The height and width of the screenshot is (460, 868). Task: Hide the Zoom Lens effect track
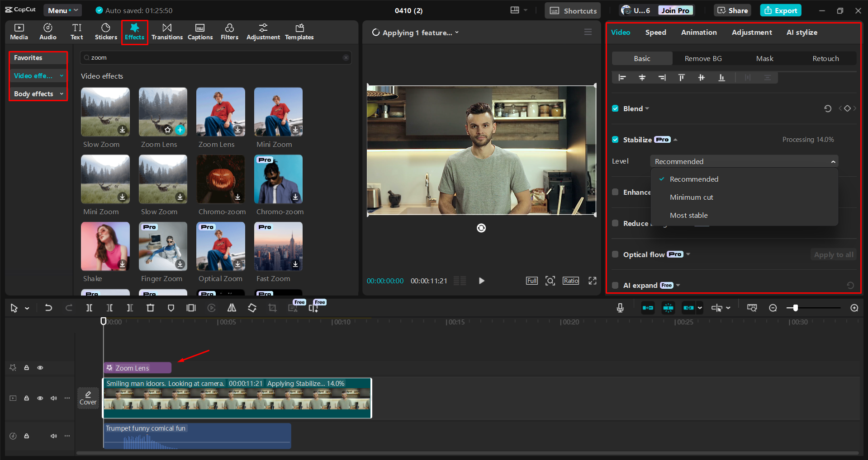coord(40,367)
